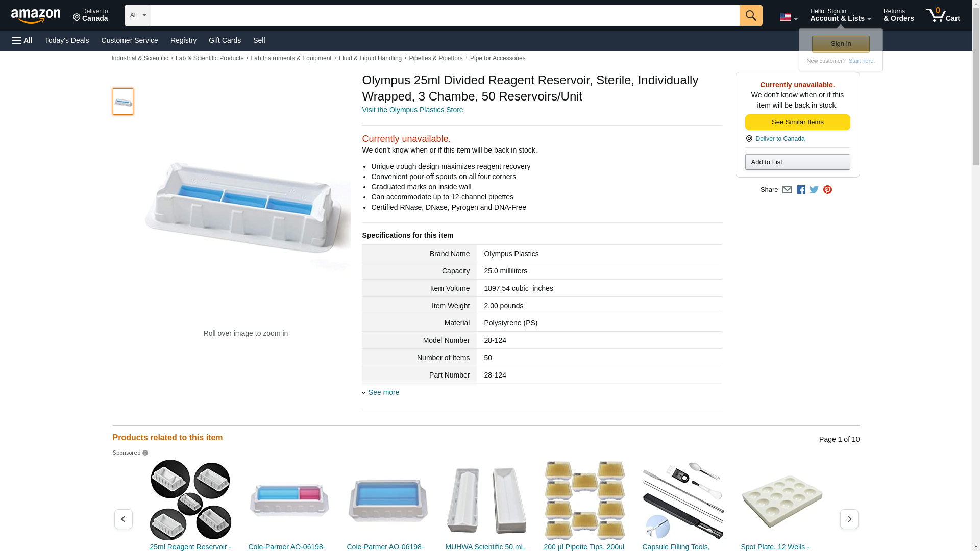Viewport: 980px width, 551px height.
Task: Click the See Similar Items button
Action: 797,122
